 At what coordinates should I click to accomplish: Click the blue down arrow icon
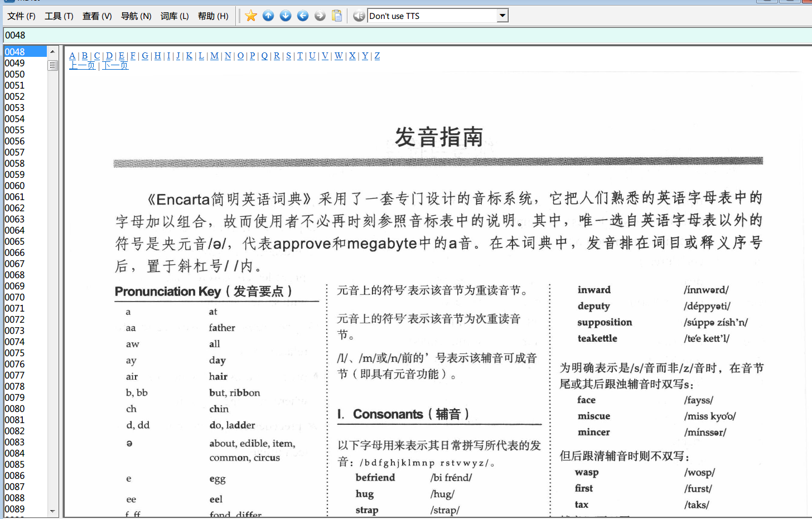pos(286,16)
